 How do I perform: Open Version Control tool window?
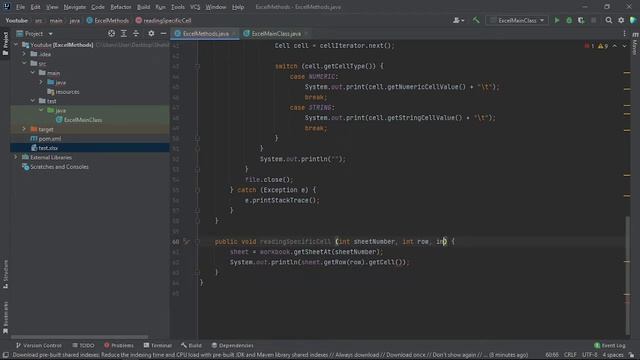click(x=38, y=345)
